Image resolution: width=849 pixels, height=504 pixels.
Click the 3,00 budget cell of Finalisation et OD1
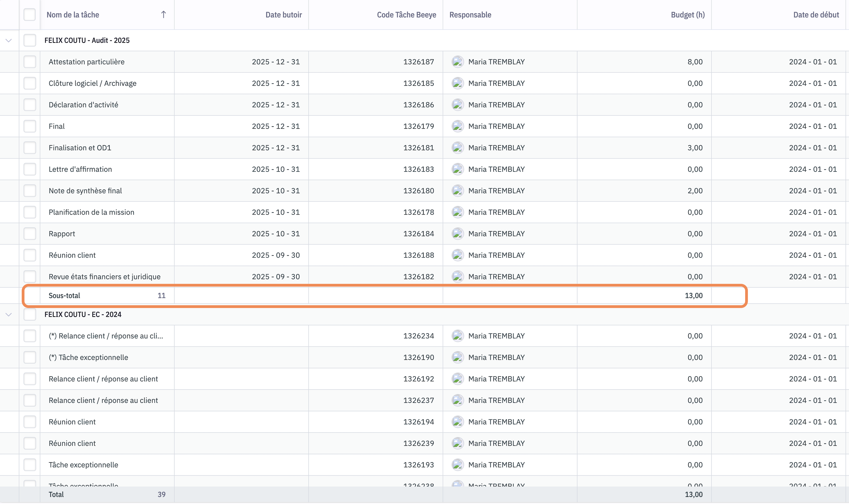coord(695,148)
